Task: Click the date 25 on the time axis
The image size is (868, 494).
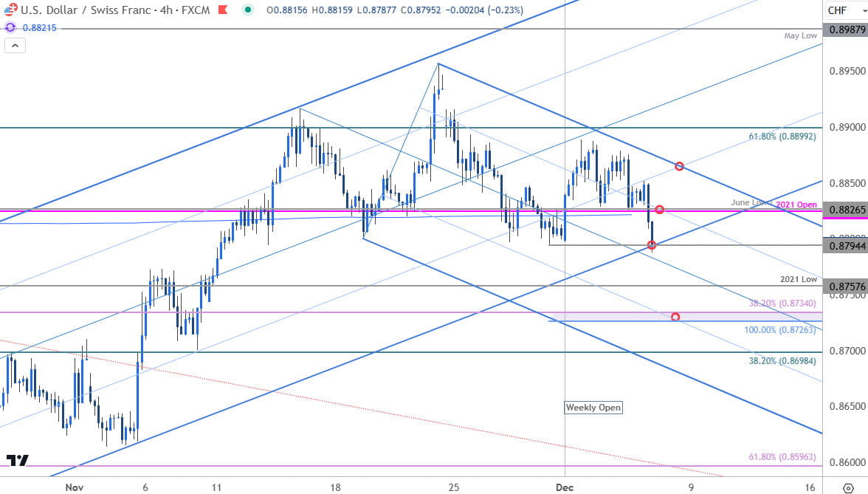Action: (x=453, y=487)
